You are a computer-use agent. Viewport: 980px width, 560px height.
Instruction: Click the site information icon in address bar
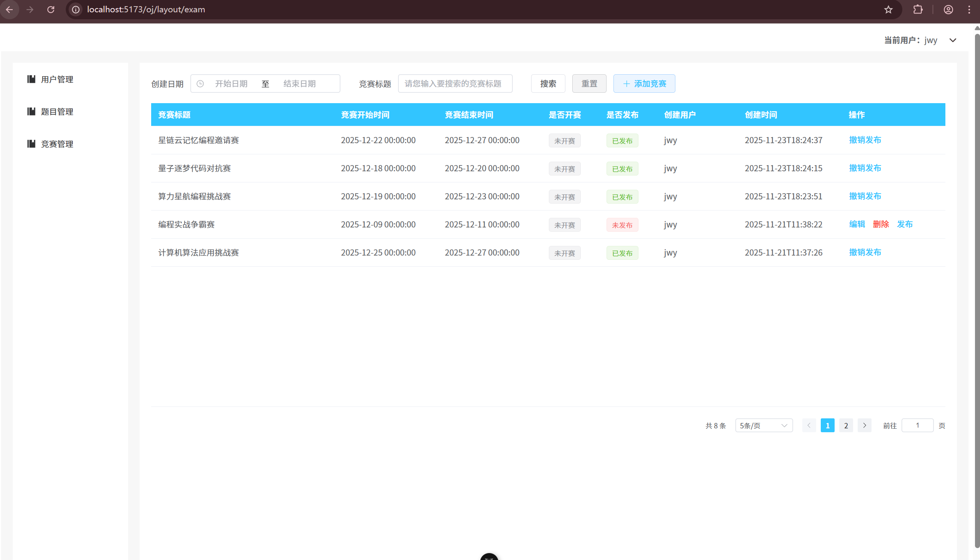coord(76,10)
